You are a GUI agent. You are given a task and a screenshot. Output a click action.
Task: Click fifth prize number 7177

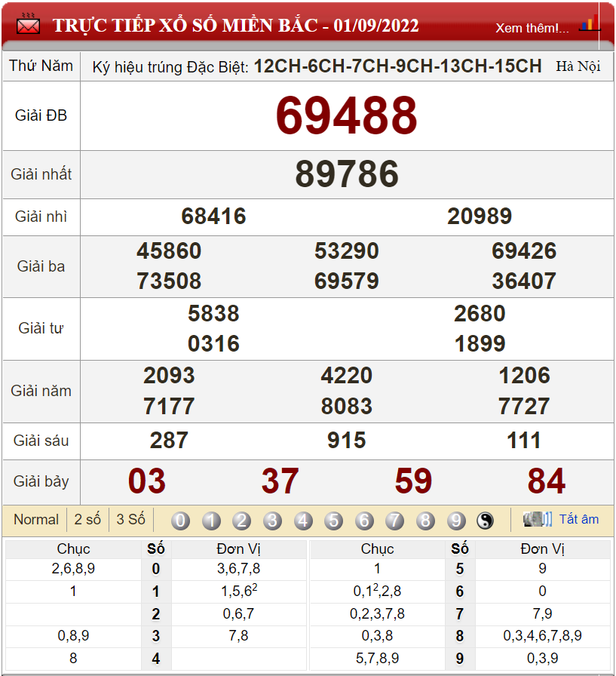click(169, 407)
